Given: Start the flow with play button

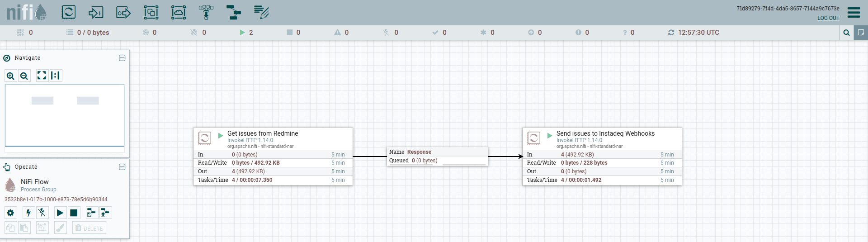Looking at the screenshot, I should [60, 213].
